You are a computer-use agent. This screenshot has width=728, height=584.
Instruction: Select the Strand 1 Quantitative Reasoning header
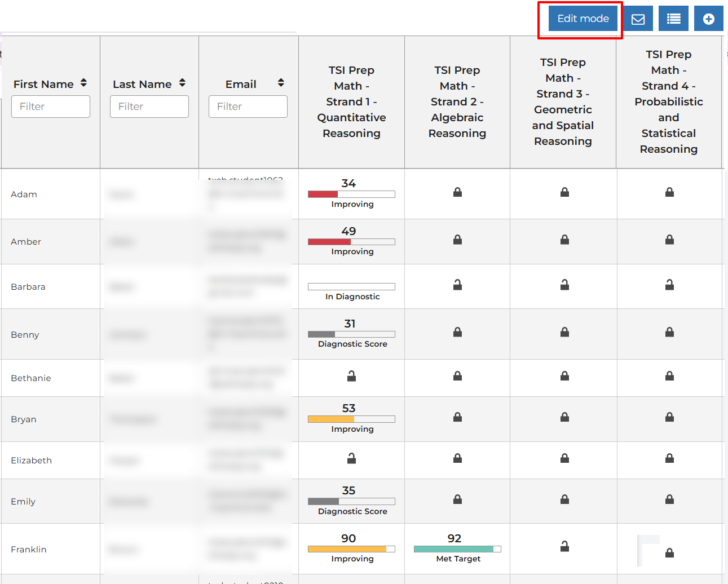(x=351, y=102)
